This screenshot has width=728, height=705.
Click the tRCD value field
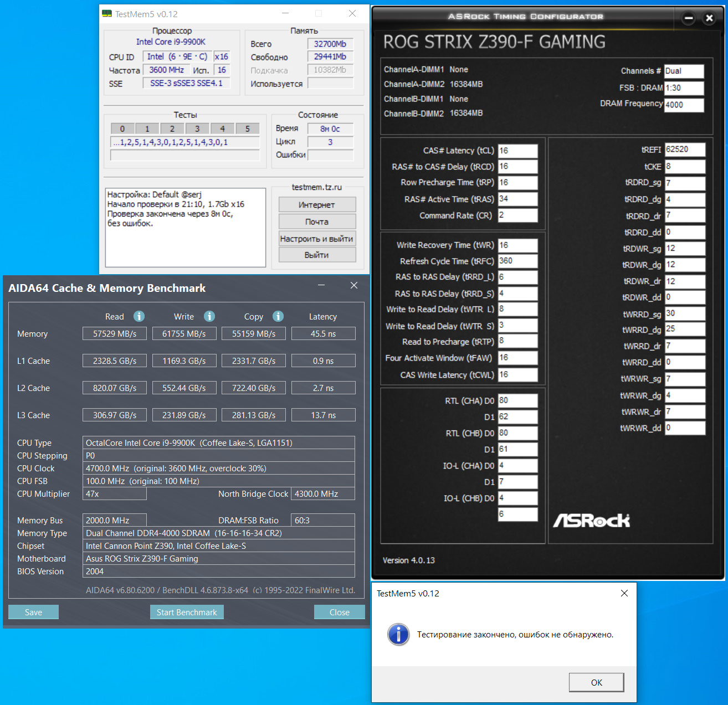pos(517,167)
